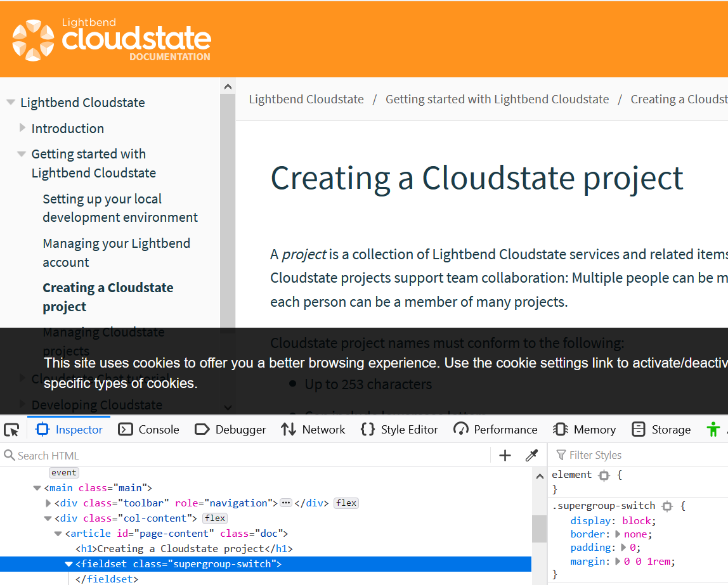
Task: Select the h1 element in markup
Action: (185, 549)
